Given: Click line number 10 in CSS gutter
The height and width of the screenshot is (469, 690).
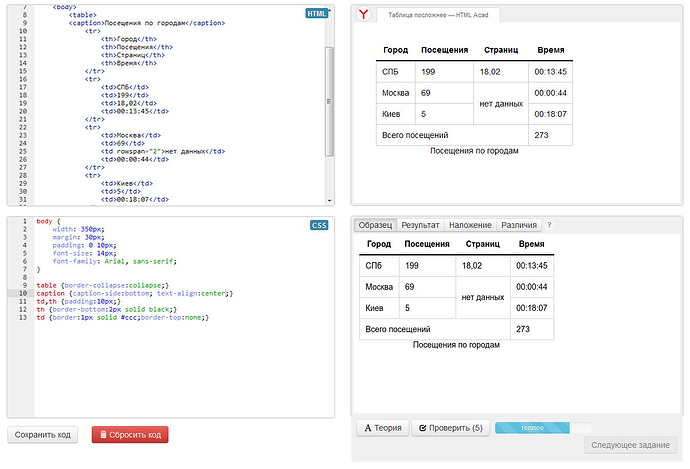Looking at the screenshot, I should coord(23,293).
